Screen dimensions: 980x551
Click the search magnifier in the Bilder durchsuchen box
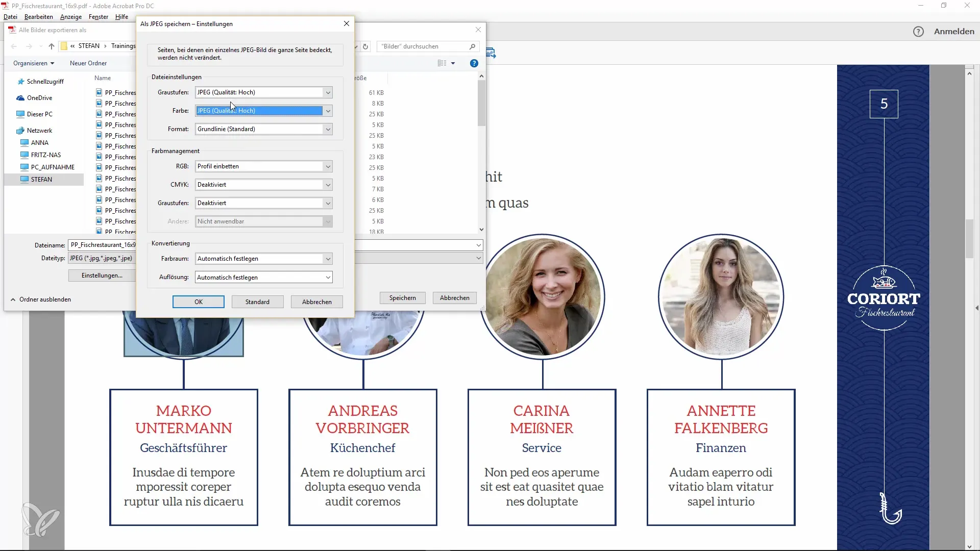pyautogui.click(x=472, y=46)
